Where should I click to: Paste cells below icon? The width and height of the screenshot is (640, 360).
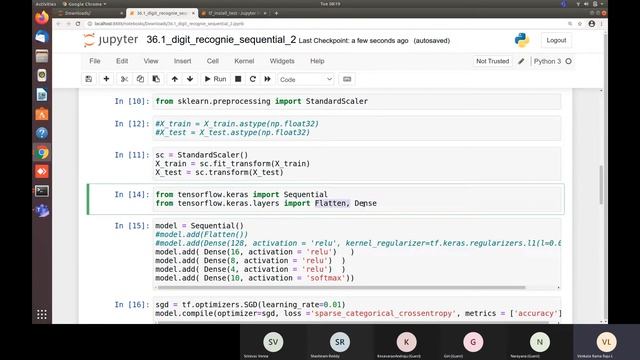point(156,79)
